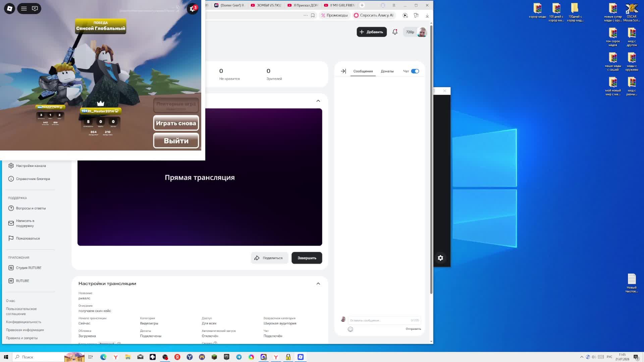Open the notifications bell
Screen dimensions: 644x362
pos(395,32)
